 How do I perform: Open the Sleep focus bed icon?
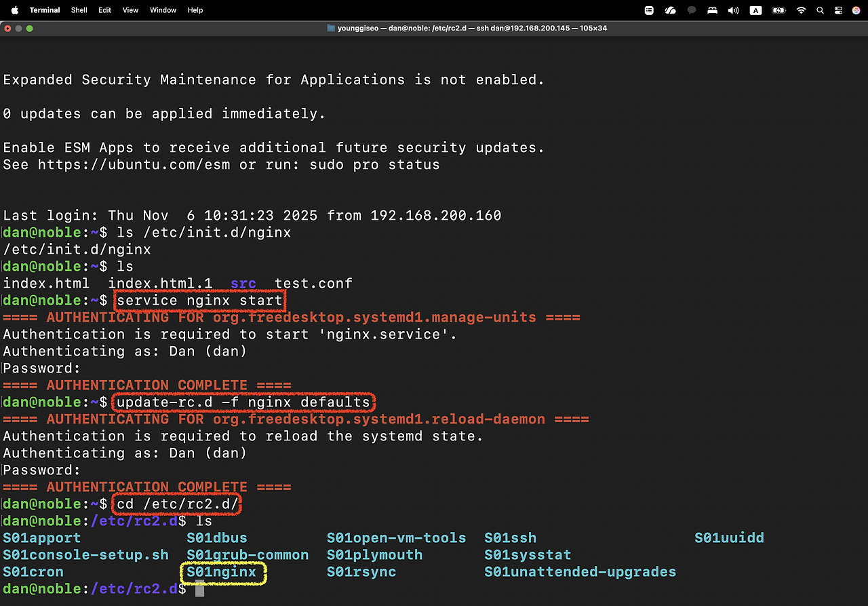[712, 10]
